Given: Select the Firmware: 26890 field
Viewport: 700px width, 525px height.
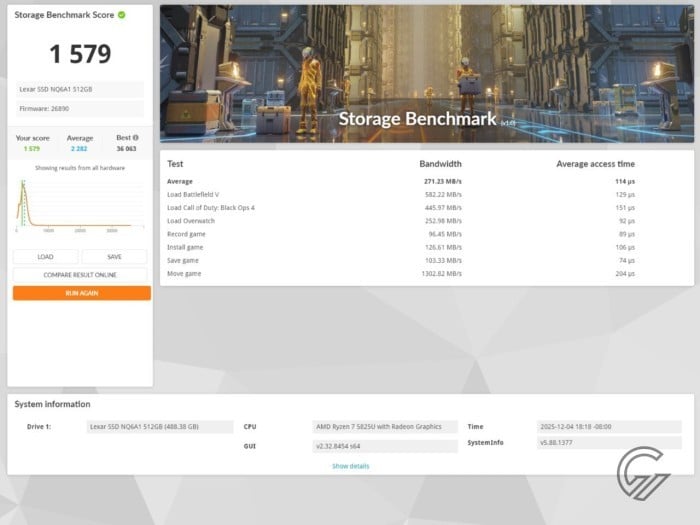Looking at the screenshot, I should (x=80, y=108).
